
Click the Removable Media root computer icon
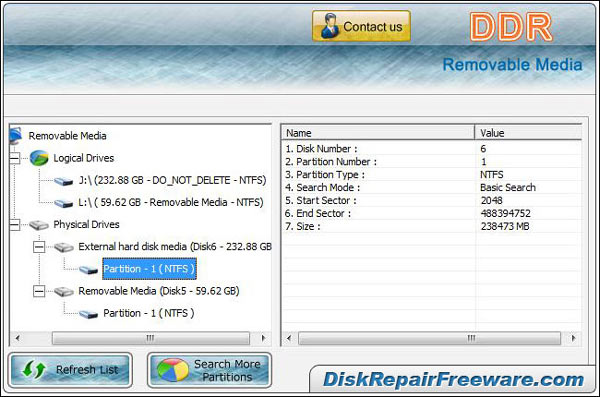point(16,136)
